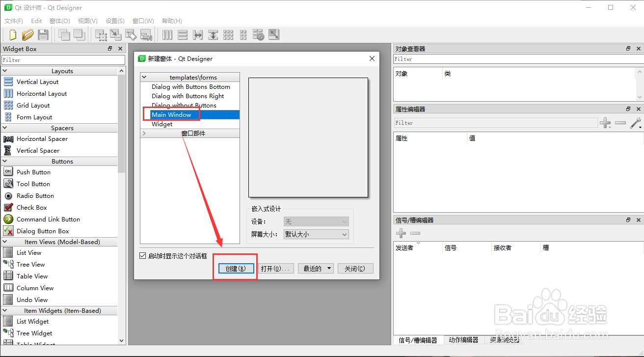Image resolution: width=644 pixels, height=357 pixels.
Task: Click the Bring to Front toolbar icon
Action: (64, 35)
